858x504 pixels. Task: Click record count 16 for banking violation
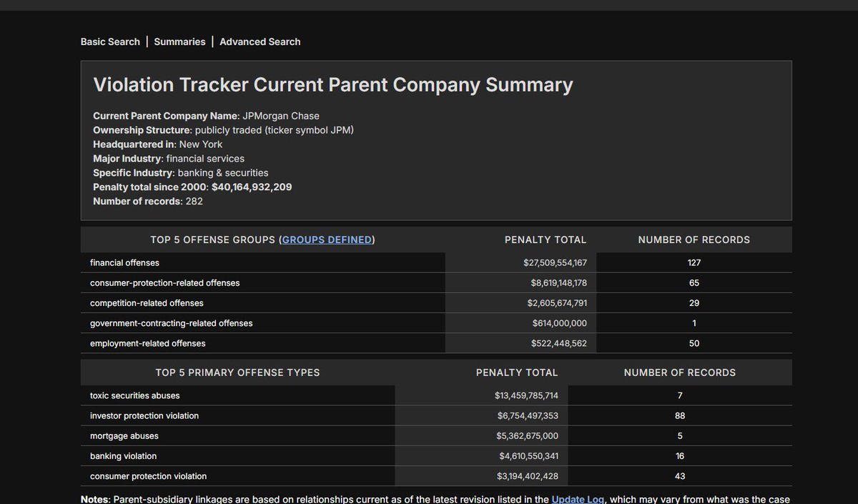click(680, 455)
